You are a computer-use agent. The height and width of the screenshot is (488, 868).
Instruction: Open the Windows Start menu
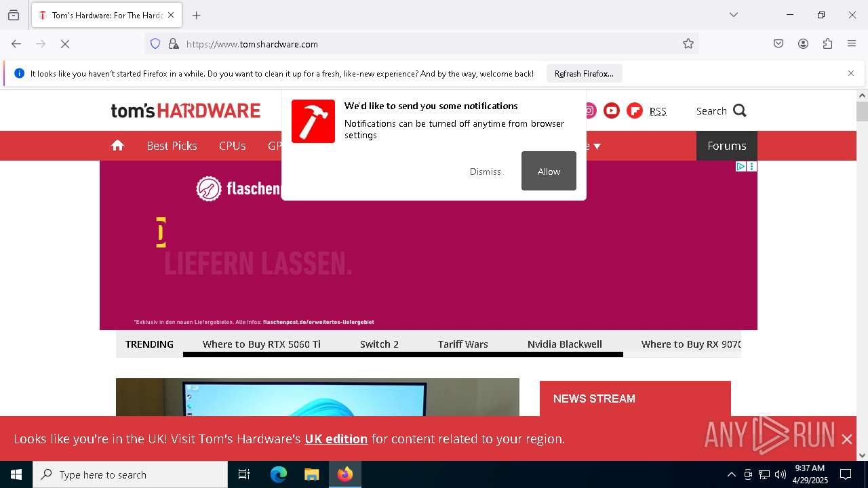pyautogui.click(x=16, y=474)
